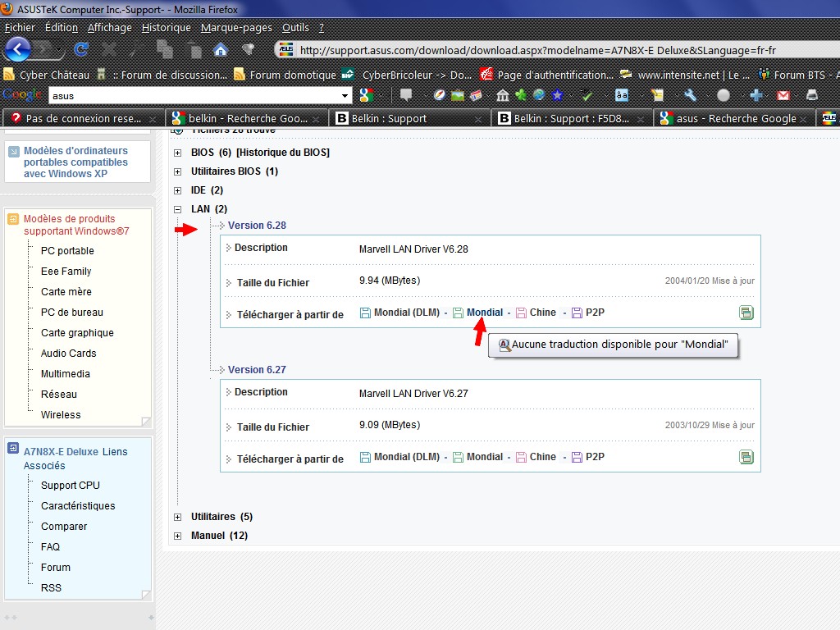Image resolution: width=840 pixels, height=630 pixels.
Task: Open Modèles d'ordinateurs portables compatibles Windows XP link
Action: 75,162
